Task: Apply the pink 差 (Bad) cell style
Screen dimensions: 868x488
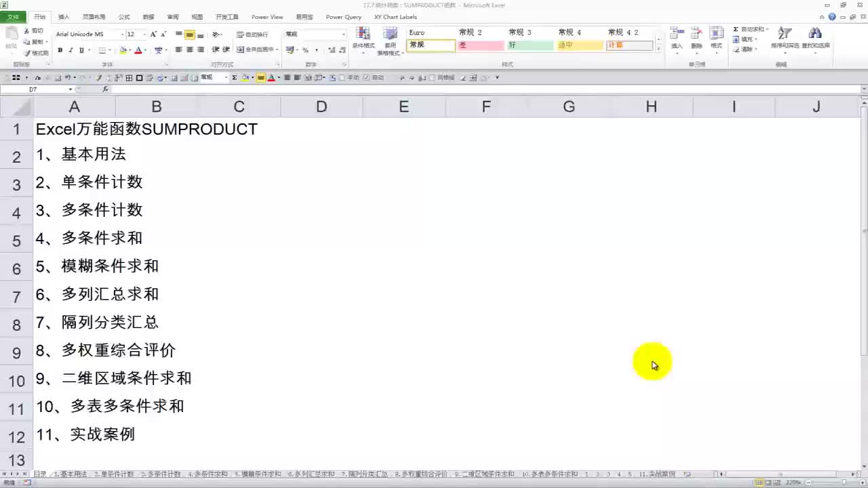Action: [x=481, y=45]
